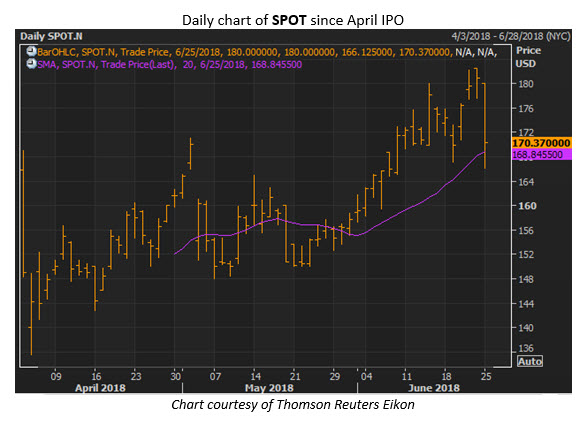Click the BarOHLC series legend icon

(x=31, y=52)
